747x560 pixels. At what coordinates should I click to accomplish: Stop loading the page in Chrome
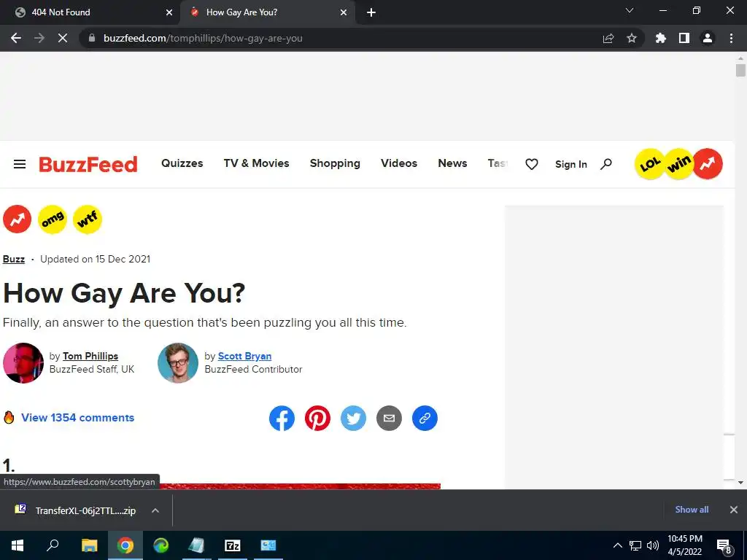(x=63, y=38)
